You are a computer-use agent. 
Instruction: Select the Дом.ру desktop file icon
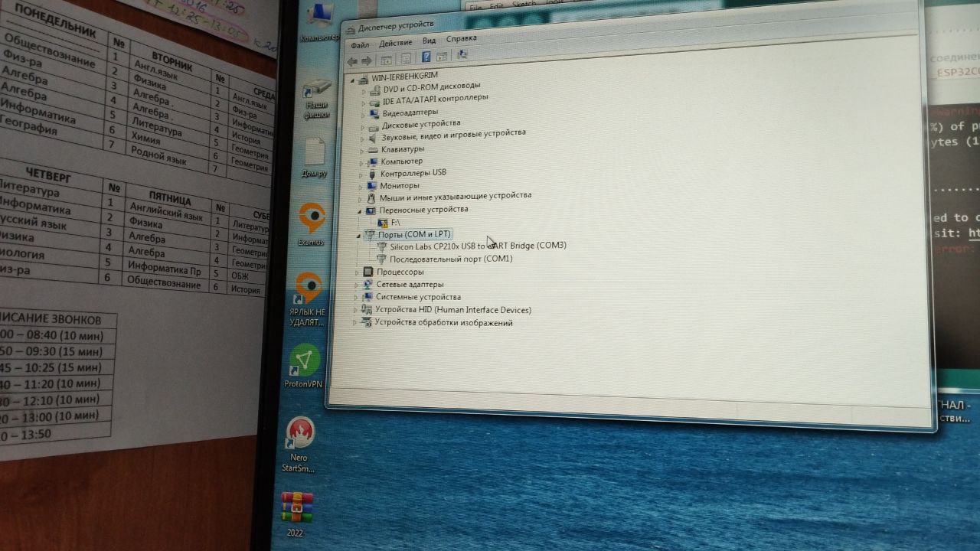[314, 158]
